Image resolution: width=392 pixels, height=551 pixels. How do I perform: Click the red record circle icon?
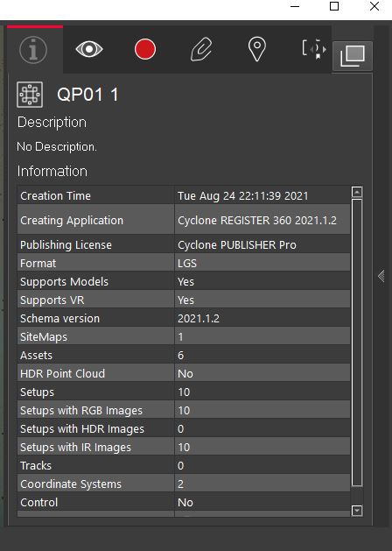(145, 49)
